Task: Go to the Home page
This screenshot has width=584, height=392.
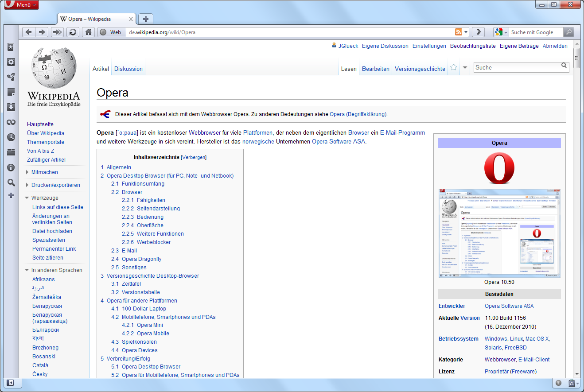Action: 89,32
